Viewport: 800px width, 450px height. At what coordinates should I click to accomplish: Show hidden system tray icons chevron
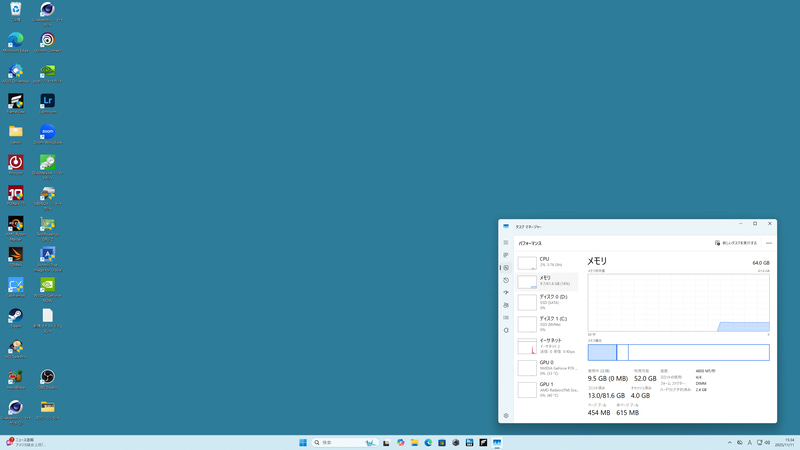(x=730, y=442)
